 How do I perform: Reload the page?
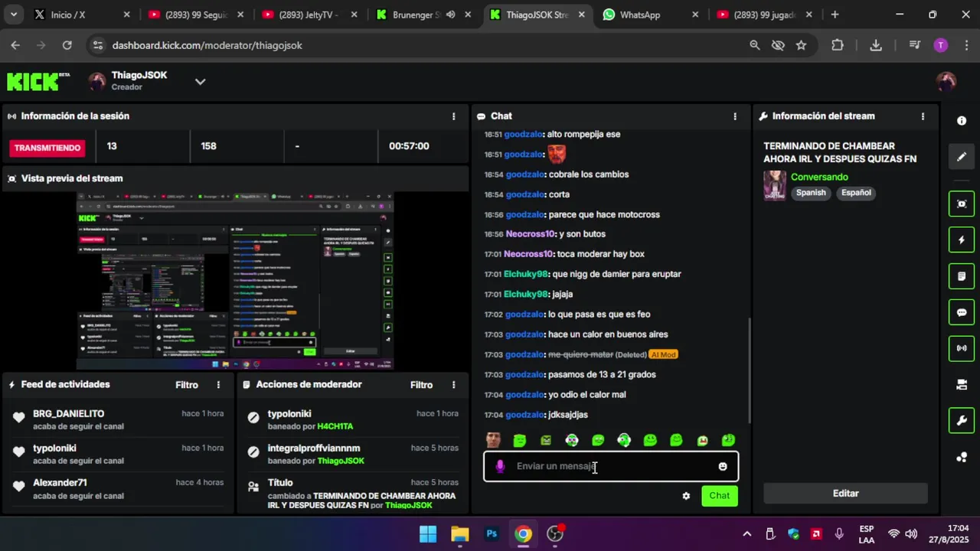tap(67, 45)
